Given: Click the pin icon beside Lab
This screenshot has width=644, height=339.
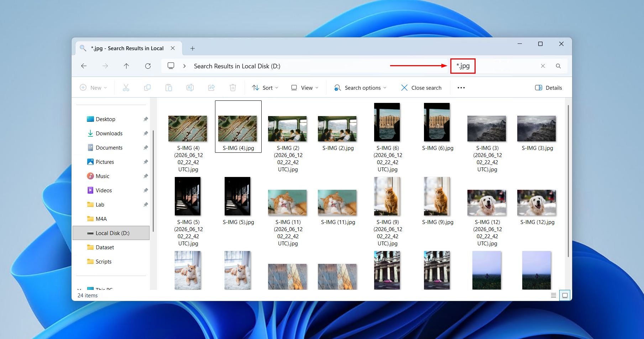Looking at the screenshot, I should tap(146, 205).
